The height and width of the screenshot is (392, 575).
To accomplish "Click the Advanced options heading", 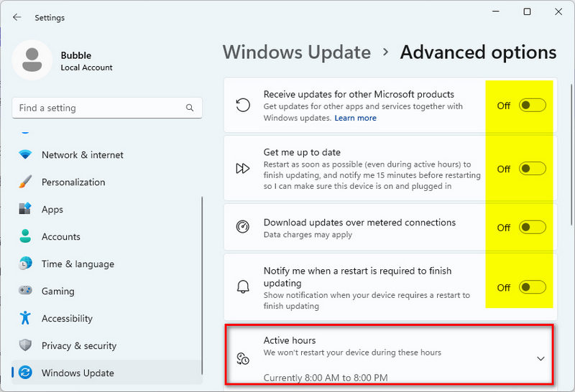I will pos(478,52).
